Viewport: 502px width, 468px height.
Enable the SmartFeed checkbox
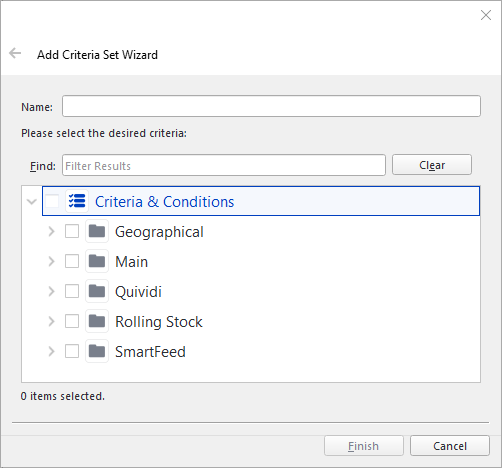[72, 351]
